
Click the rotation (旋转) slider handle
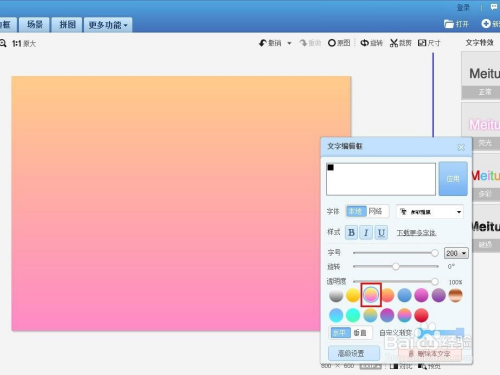396,266
